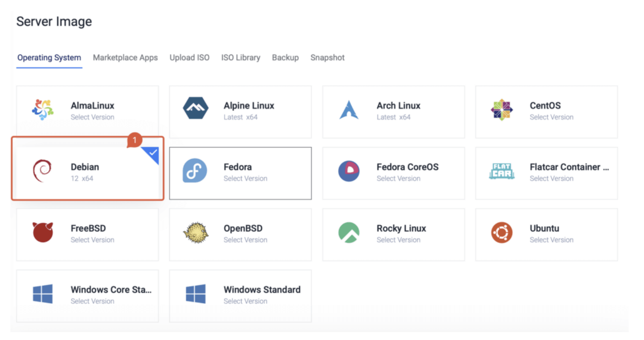This screenshot has height=340, width=644.
Task: Click "12 x64" version under Debian
Action: [82, 179]
